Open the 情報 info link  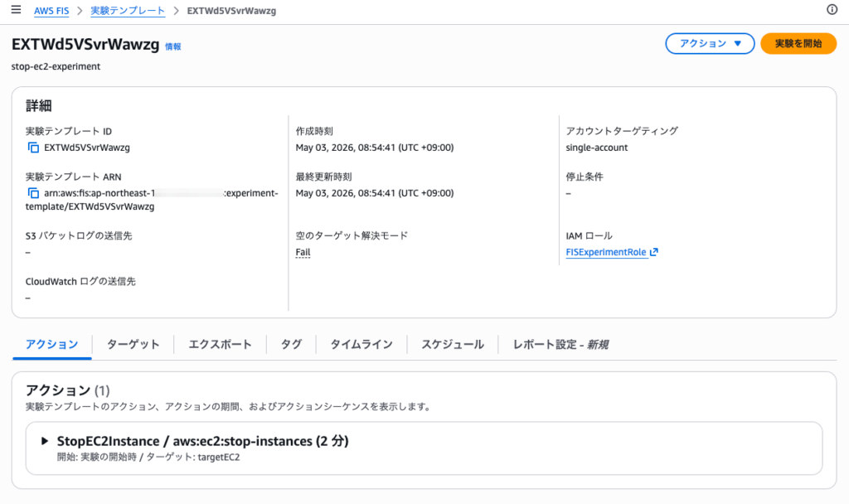(172, 46)
